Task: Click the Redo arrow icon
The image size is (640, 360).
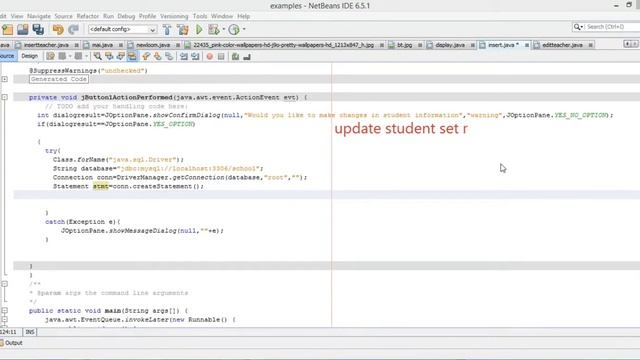Action: pos(73,29)
